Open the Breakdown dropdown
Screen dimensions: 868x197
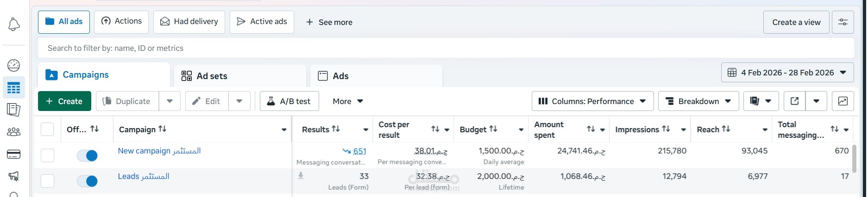pos(698,101)
